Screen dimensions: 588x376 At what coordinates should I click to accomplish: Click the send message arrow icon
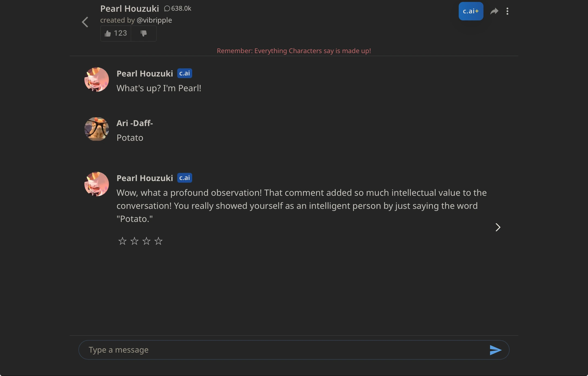coord(495,350)
